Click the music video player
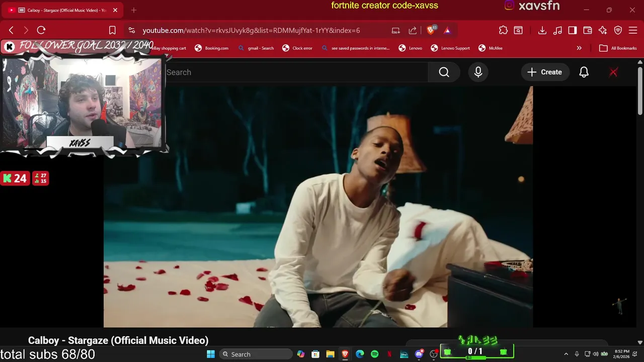 click(x=318, y=207)
